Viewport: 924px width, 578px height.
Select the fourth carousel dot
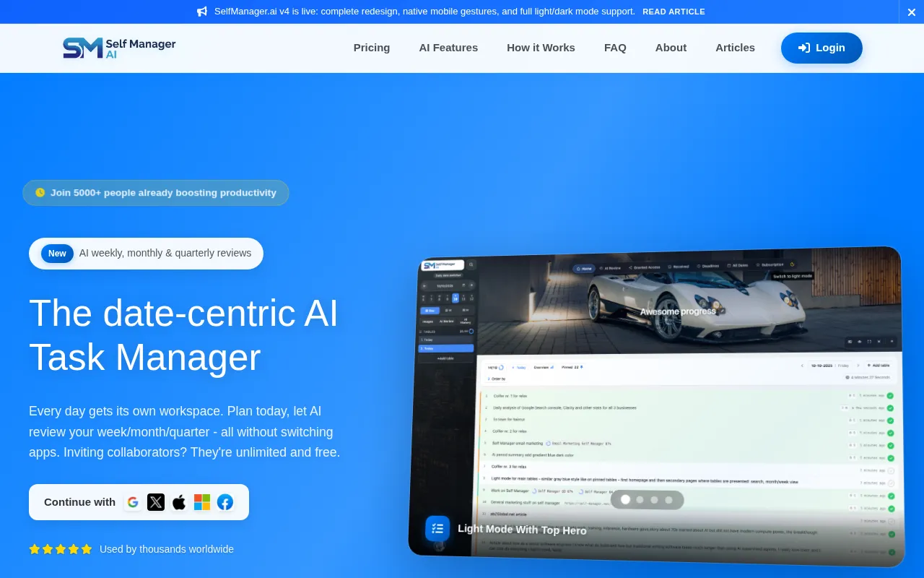pos(668,499)
